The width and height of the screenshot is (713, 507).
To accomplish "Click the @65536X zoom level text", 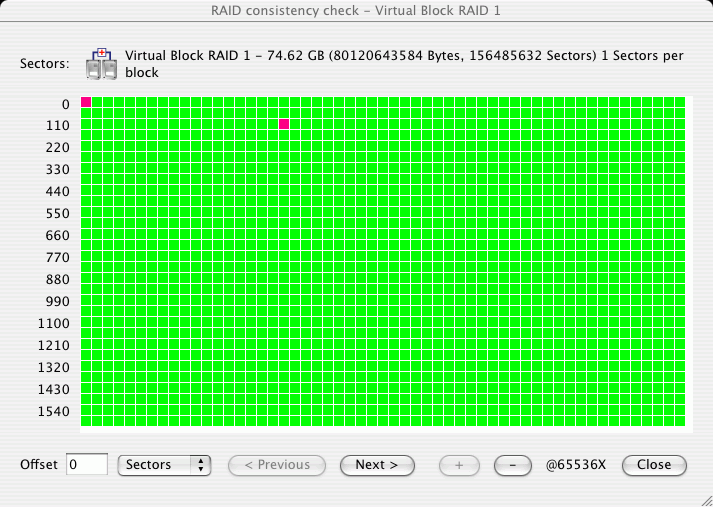I will [576, 465].
